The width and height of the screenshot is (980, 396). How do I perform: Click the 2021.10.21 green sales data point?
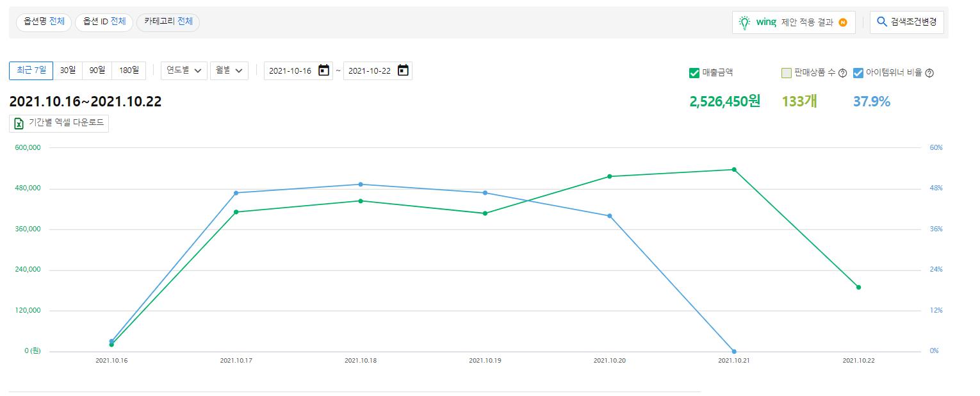coord(734,170)
